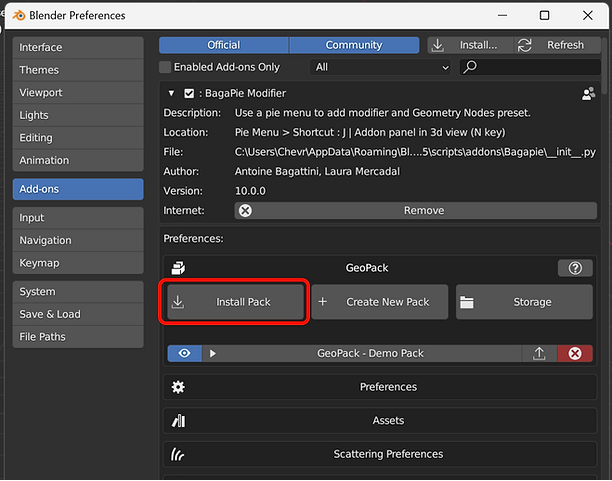Click the add-on search input field
This screenshot has width=612, height=481.
[530, 67]
